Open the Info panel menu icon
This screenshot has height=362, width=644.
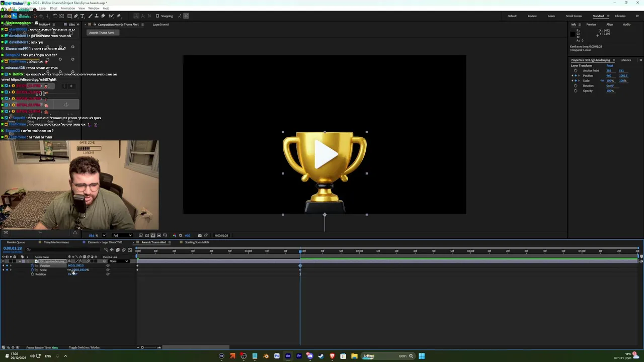tap(580, 25)
